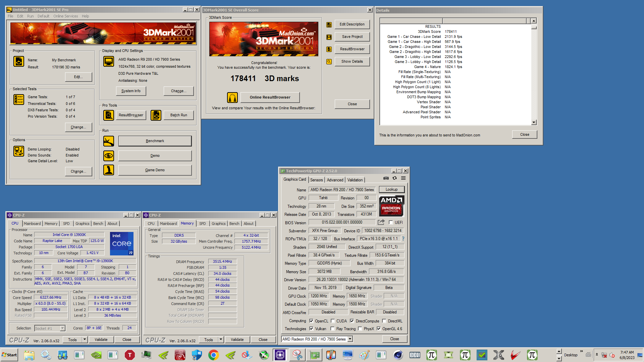
Task: Click the Demo eye icon
Action: coord(109,156)
